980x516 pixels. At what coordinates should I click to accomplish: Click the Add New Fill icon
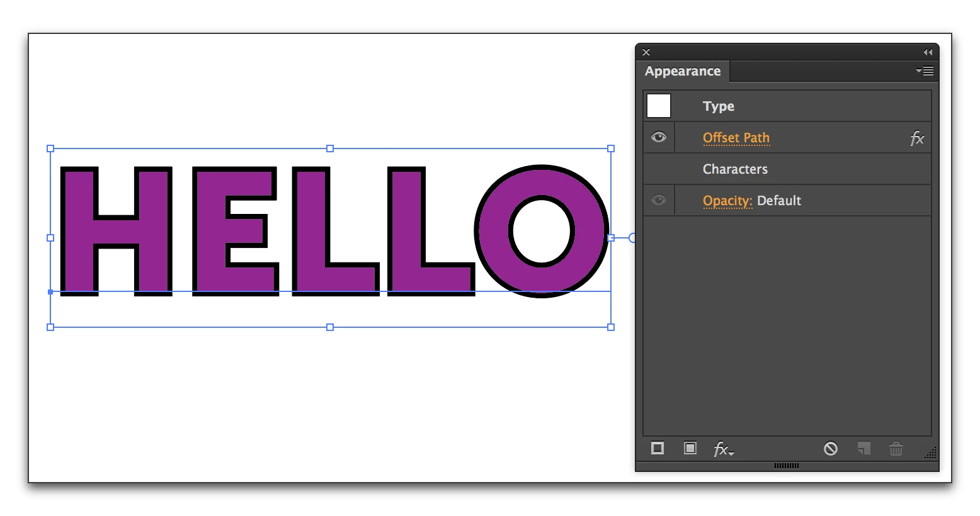(690, 448)
